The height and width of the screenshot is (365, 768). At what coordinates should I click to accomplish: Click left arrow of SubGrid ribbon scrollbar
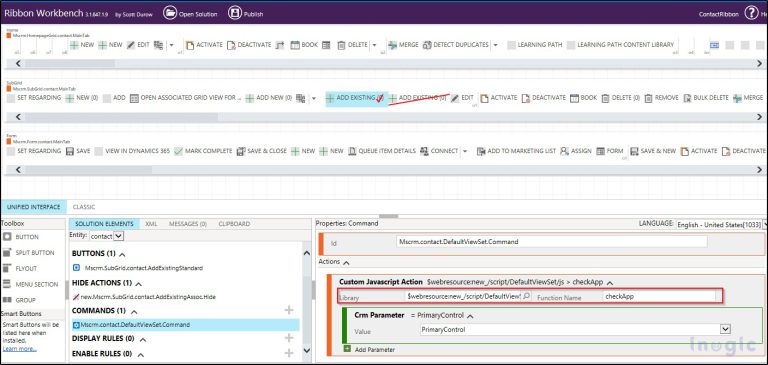tap(18, 117)
